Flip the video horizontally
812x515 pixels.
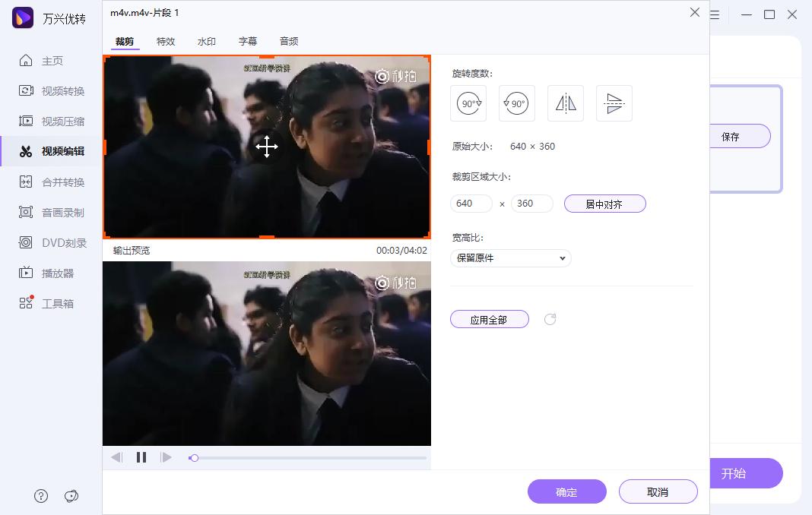[565, 103]
